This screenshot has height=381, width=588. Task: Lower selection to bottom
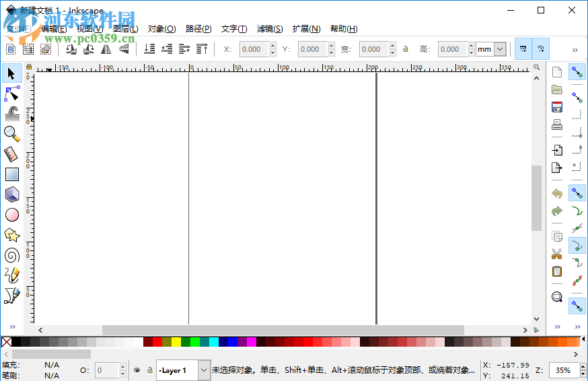point(149,49)
